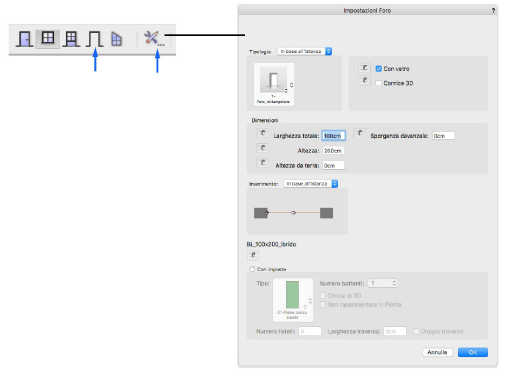Click center insertion point in diagram

[293, 213]
